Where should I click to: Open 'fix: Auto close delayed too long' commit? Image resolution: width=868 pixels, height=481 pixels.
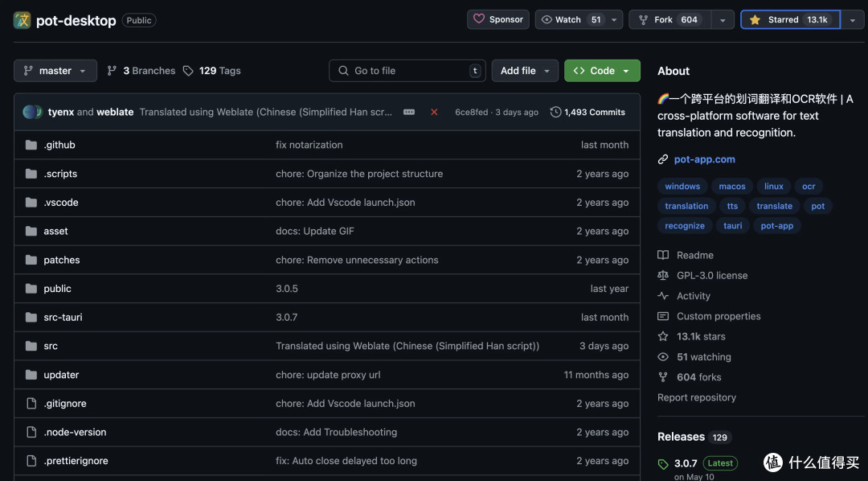pyautogui.click(x=346, y=461)
